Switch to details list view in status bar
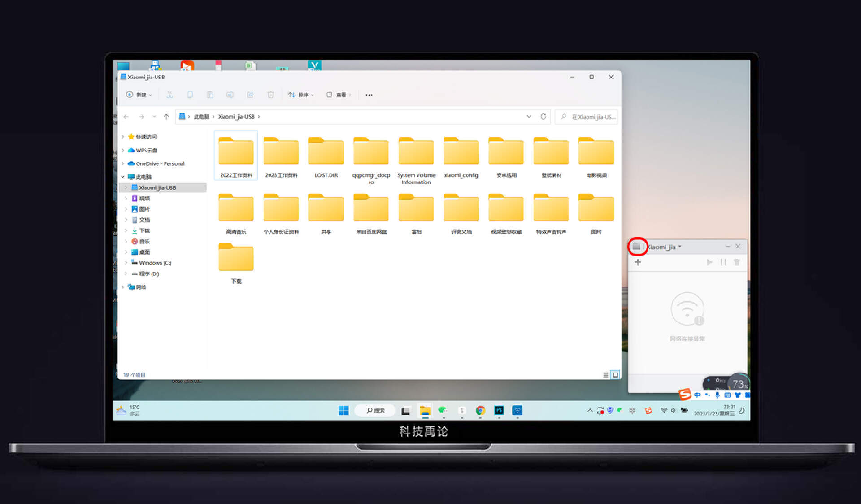The image size is (861, 504). point(605,375)
